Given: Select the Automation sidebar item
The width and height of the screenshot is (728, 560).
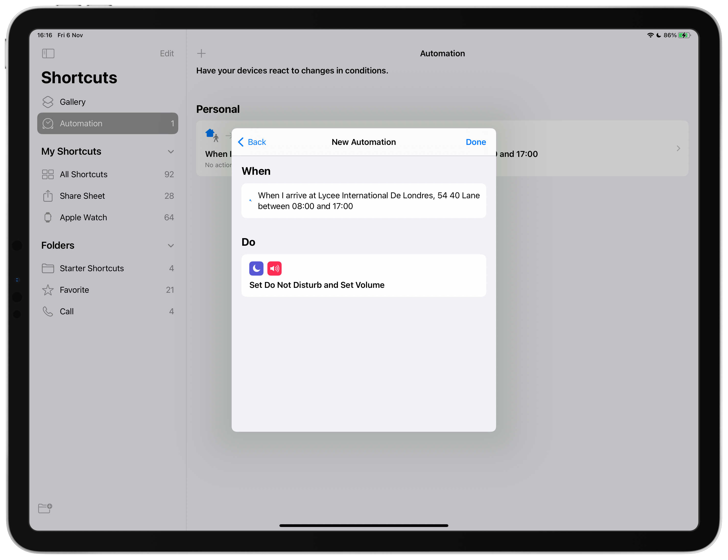Looking at the screenshot, I should [x=107, y=123].
